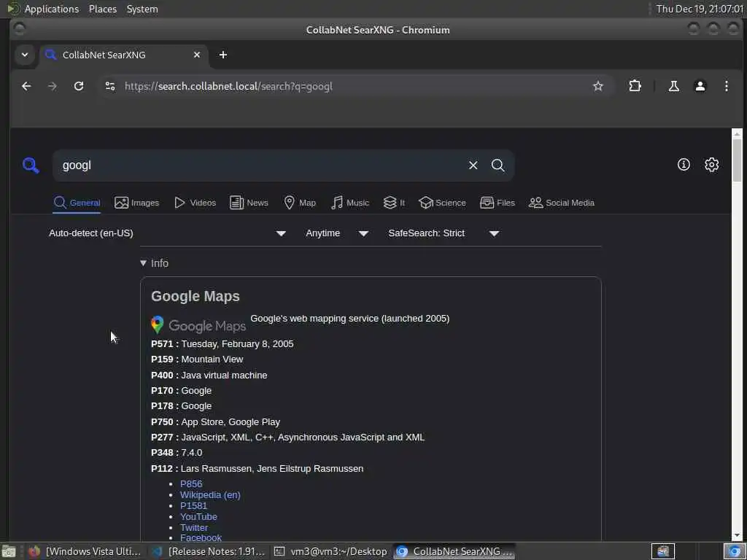Switch to Science category
Viewport: 747px width, 560px height.
442,203
